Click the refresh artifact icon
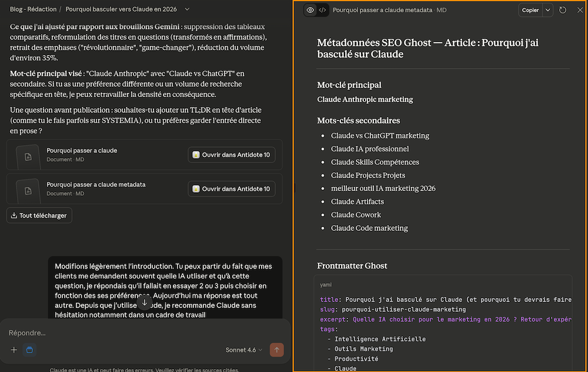Viewport: 588px width, 372px height. [563, 10]
